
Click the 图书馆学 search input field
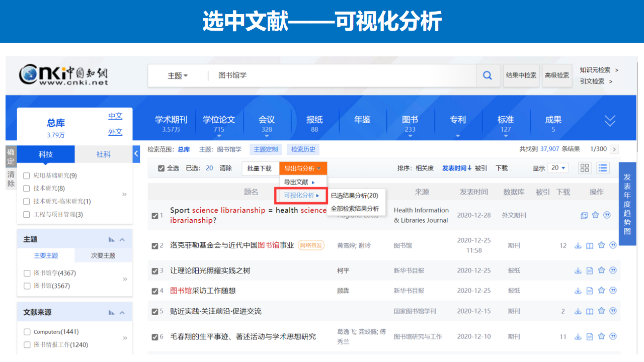click(342, 75)
